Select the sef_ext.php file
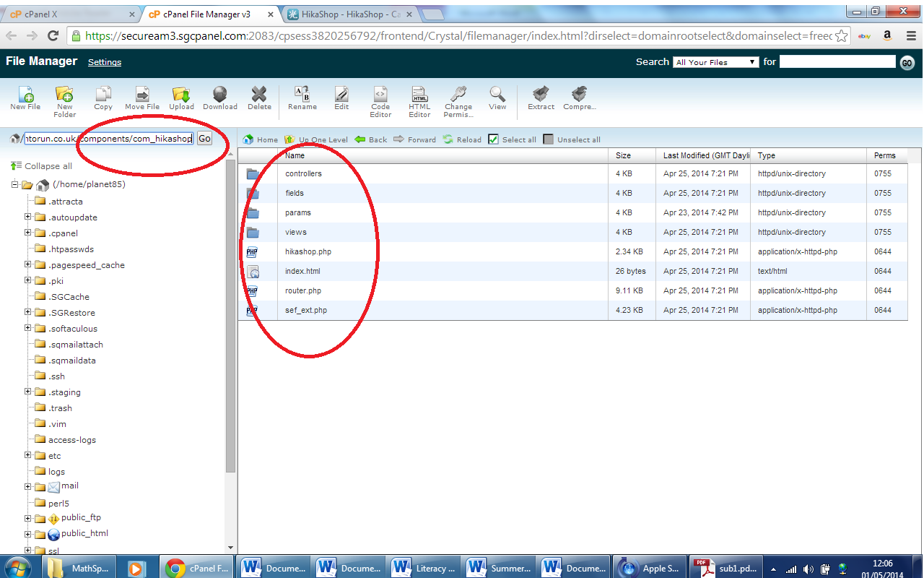 pyautogui.click(x=572, y=310)
